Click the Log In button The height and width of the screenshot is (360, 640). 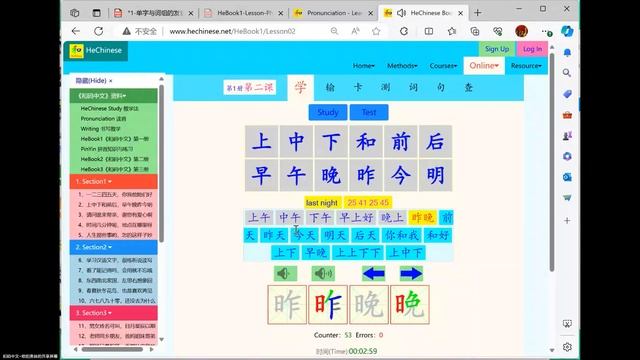(x=532, y=49)
